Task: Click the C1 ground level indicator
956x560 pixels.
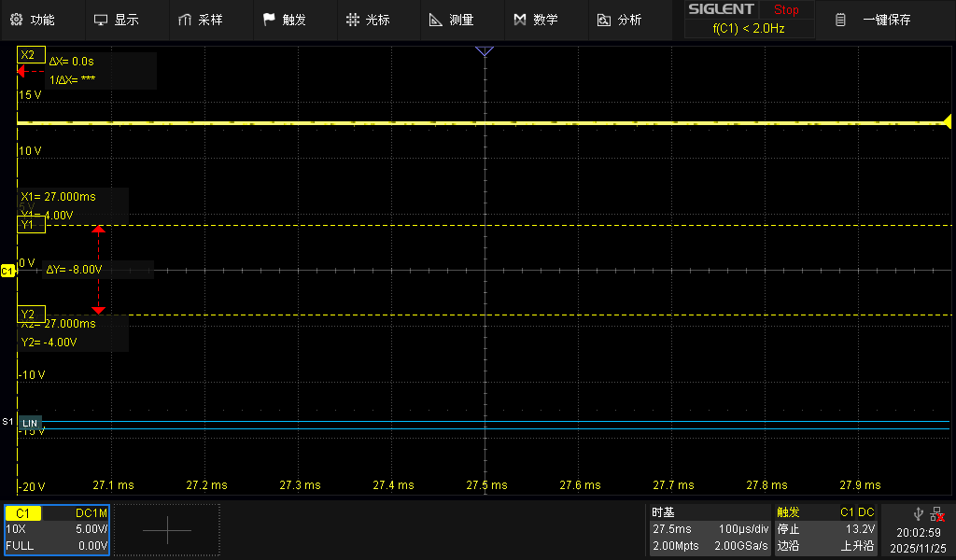Action: coord(7,271)
